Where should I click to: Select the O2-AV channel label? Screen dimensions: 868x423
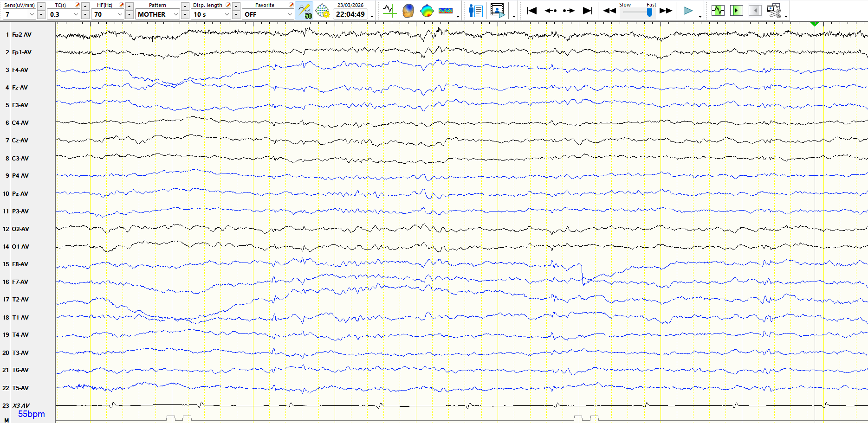(20, 229)
